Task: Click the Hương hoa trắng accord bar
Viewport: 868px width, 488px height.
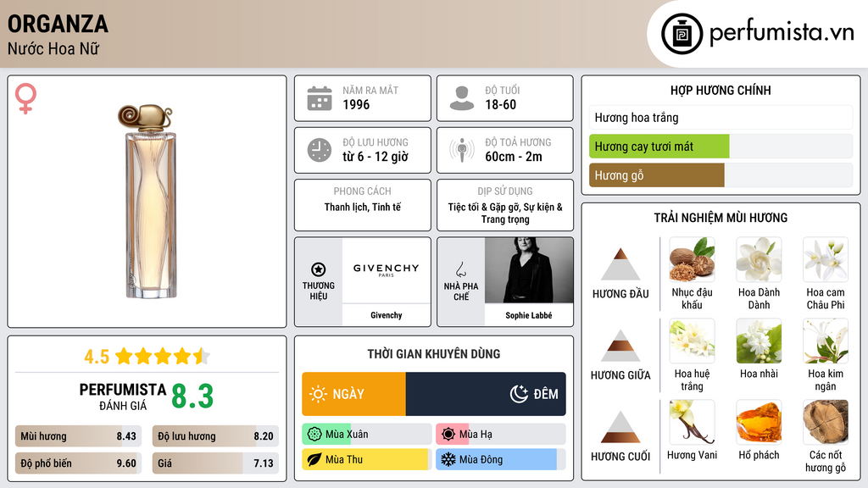Action: tap(721, 117)
